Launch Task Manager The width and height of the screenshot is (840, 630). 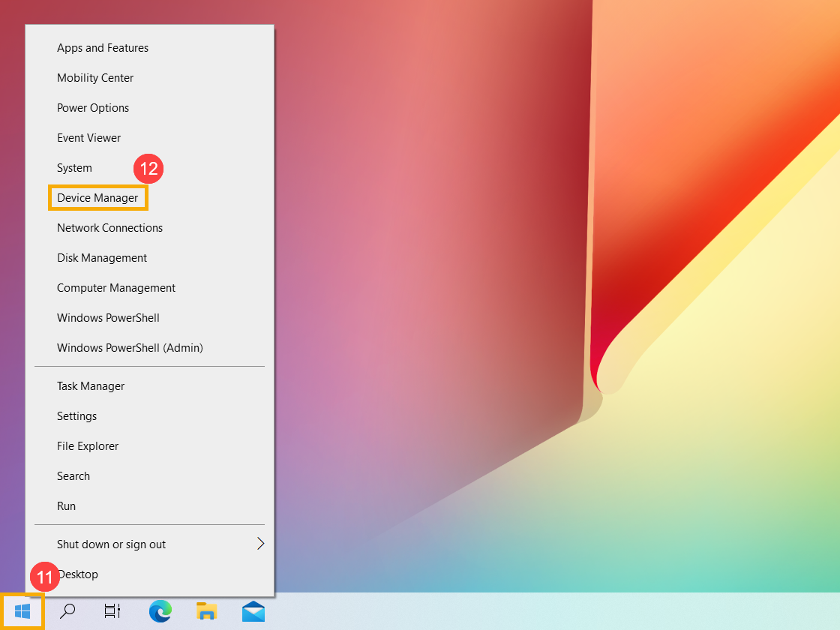[90, 385]
